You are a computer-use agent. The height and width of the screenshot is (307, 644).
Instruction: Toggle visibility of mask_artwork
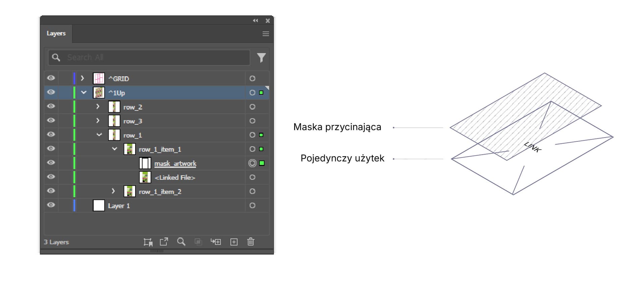pyautogui.click(x=51, y=163)
